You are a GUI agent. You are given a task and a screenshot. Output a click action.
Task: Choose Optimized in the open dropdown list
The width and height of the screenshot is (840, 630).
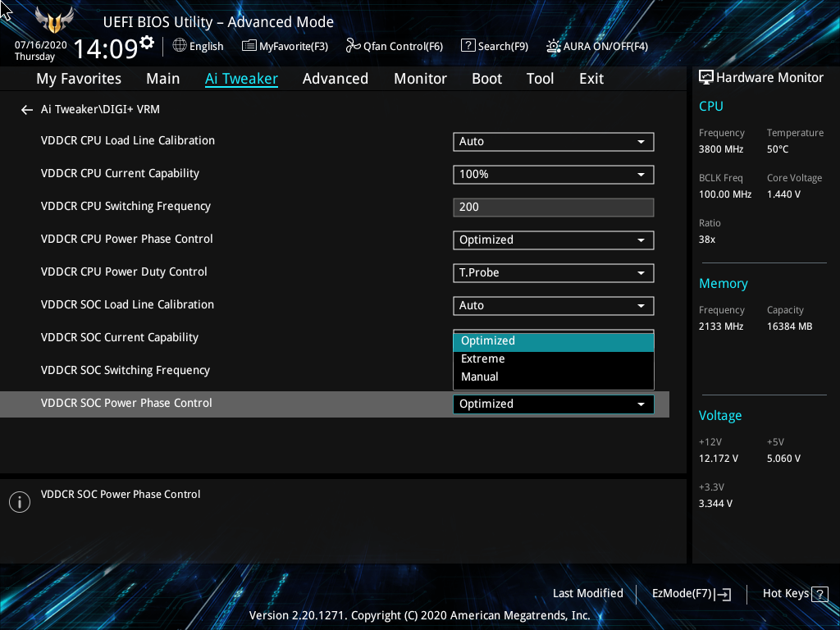point(554,341)
